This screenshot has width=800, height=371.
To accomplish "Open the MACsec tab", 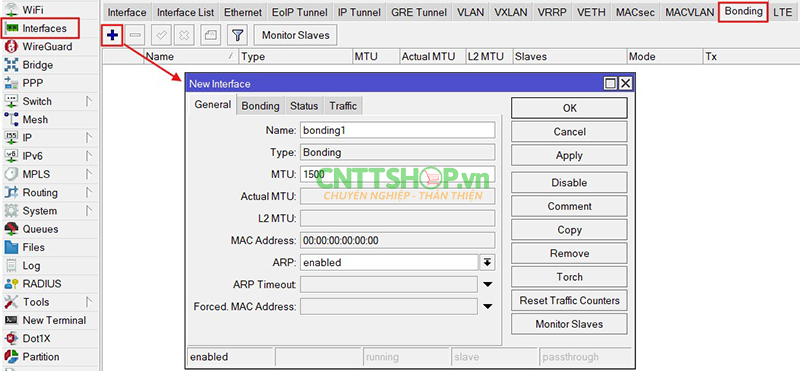I will tap(635, 12).
